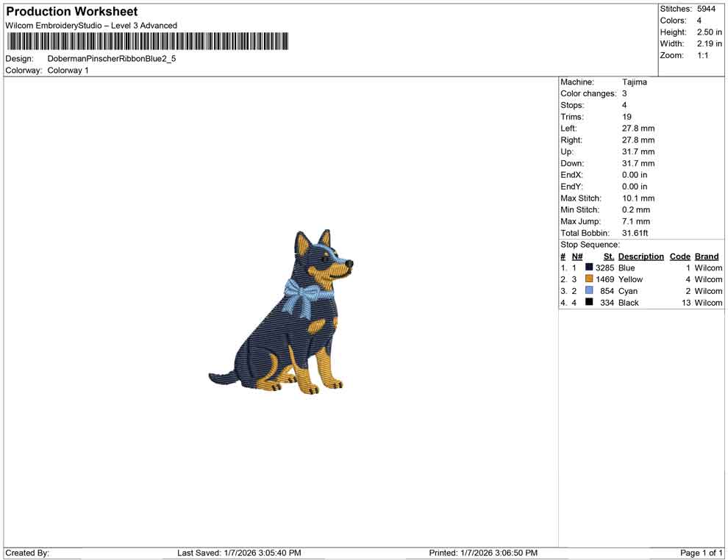
Task: Click the Wilcom EmbroideryStudio Level 3 Advanced text
Action: click(90, 25)
